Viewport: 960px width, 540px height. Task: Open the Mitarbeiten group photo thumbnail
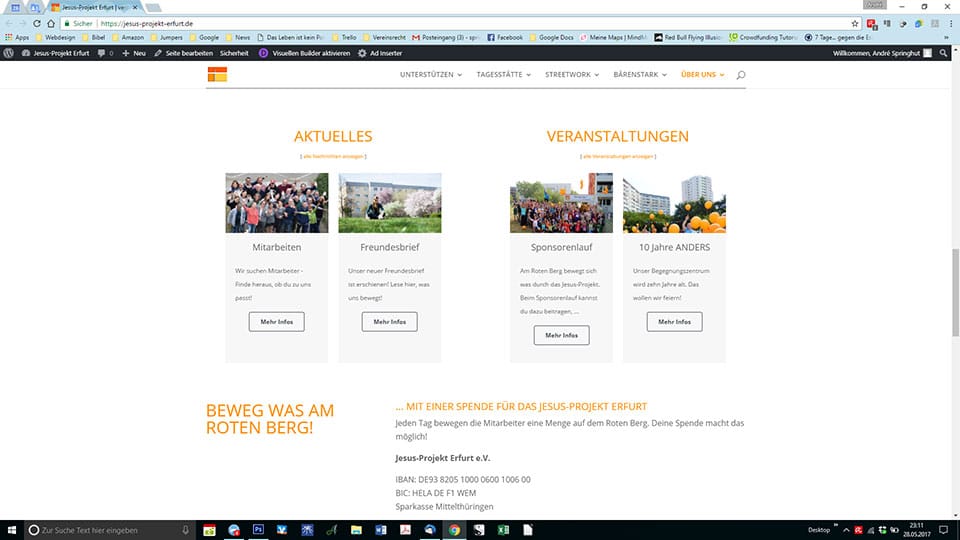(x=277, y=203)
